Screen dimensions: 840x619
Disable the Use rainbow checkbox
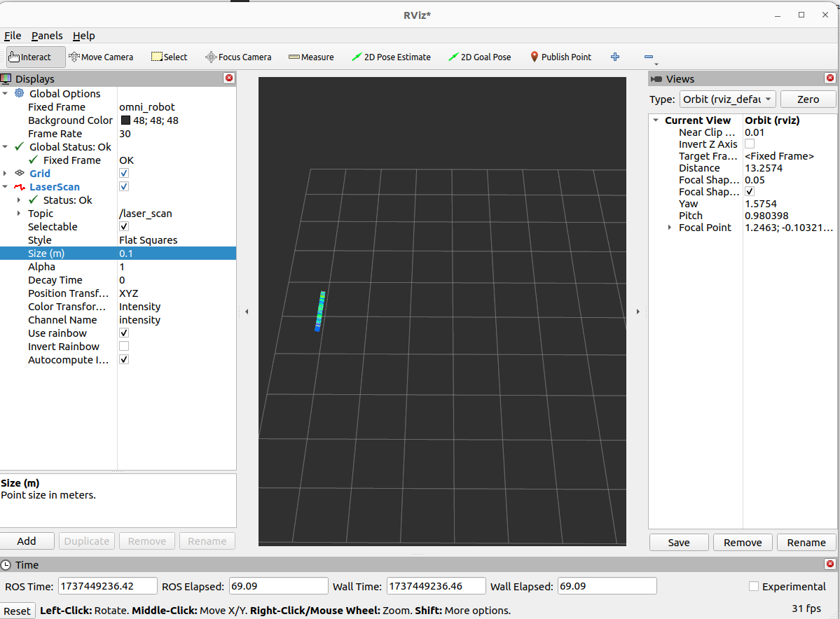pyautogui.click(x=124, y=333)
